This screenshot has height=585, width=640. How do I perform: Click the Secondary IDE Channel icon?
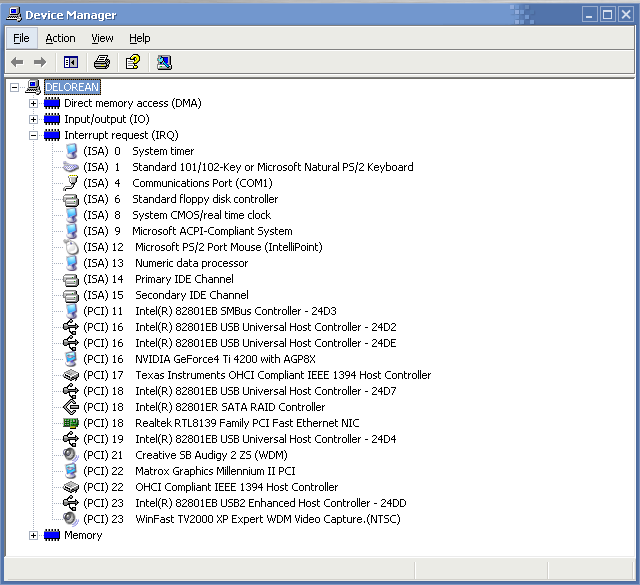tap(71, 295)
